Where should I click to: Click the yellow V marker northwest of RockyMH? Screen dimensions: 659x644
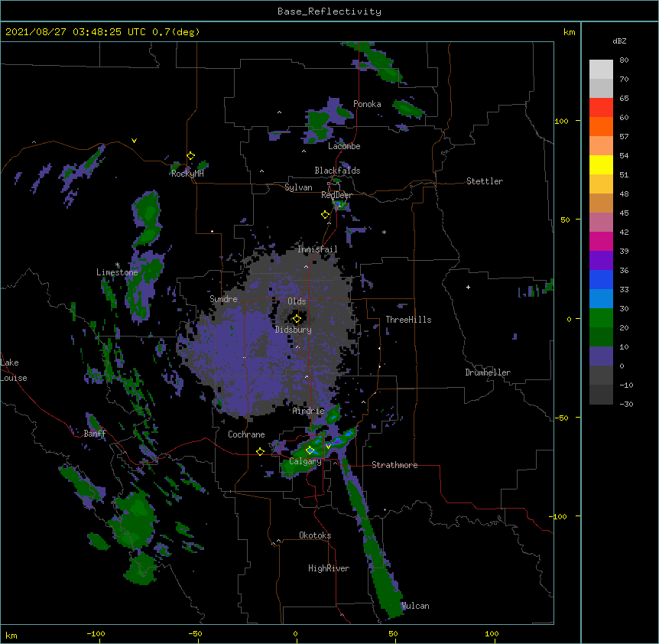[134, 141]
